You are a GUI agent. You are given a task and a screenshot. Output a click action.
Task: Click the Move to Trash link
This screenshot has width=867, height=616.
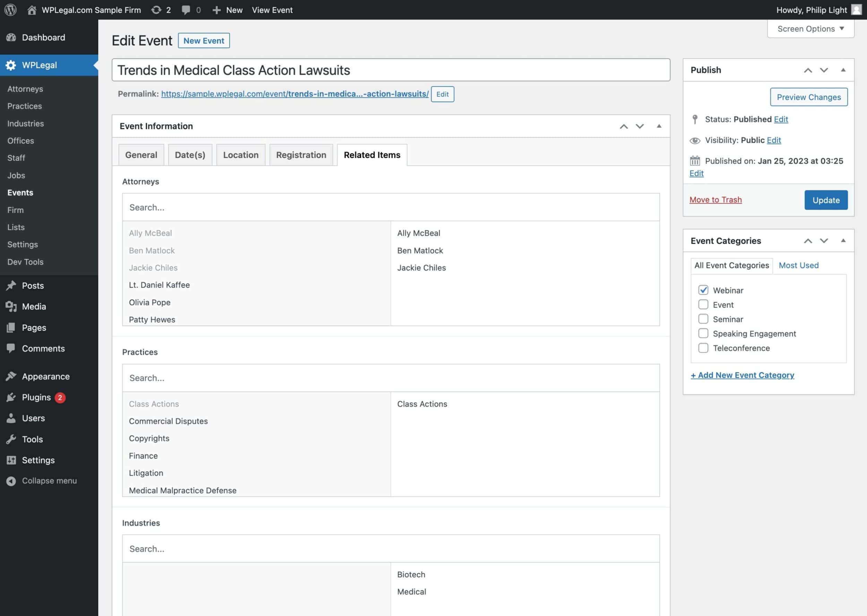715,200
